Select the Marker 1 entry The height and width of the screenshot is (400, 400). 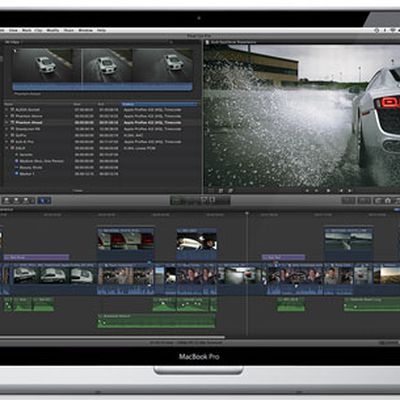click(27, 174)
